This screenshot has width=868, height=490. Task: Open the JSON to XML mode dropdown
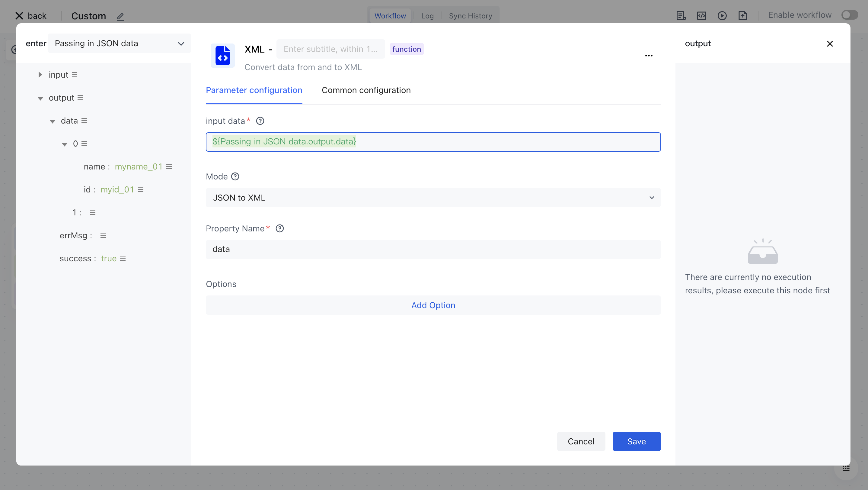(x=433, y=198)
